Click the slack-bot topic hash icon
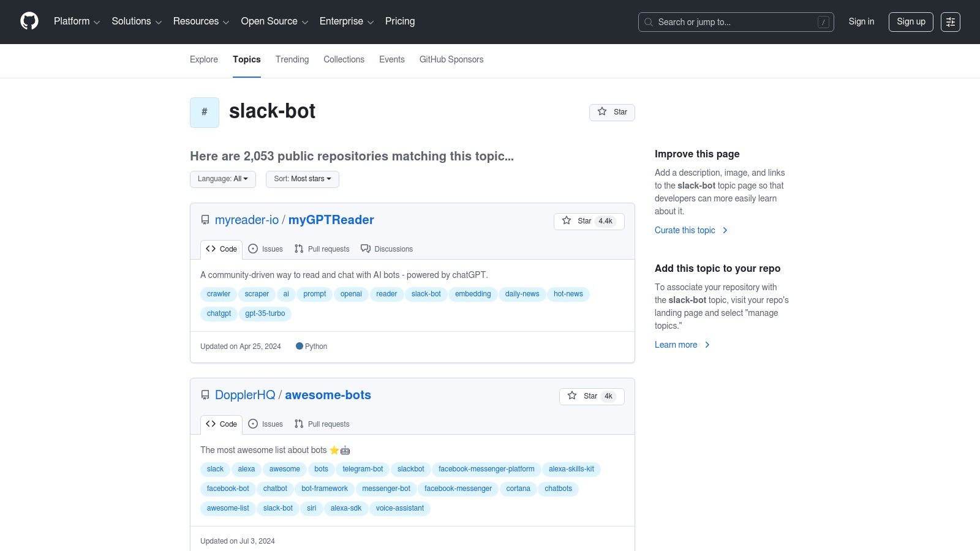 [x=205, y=113]
